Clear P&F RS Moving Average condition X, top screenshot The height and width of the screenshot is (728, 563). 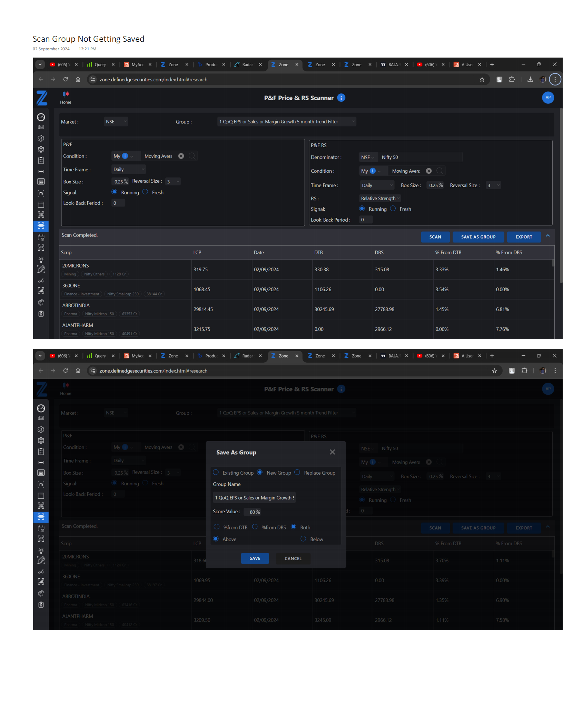pyautogui.click(x=429, y=171)
